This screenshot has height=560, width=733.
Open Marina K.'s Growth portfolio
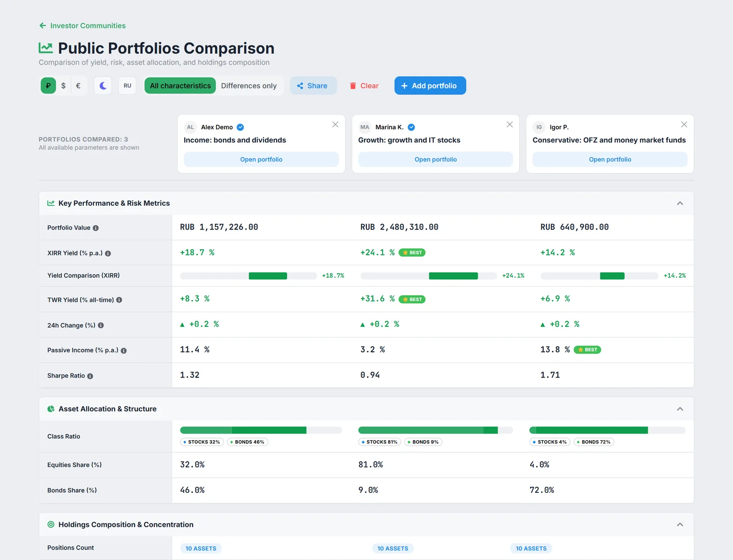click(436, 159)
